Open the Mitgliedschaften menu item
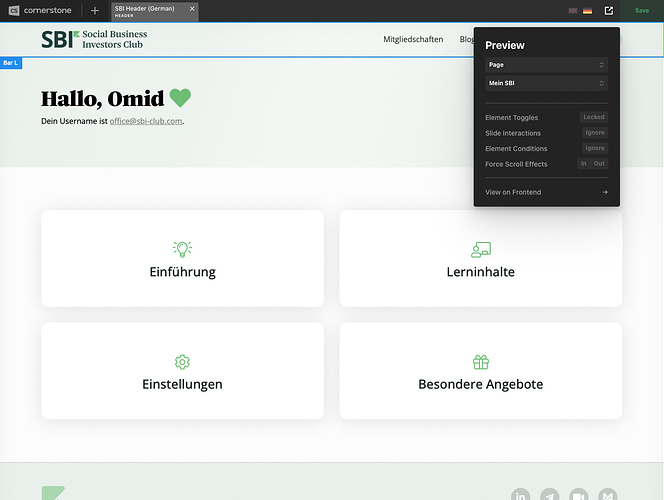 tap(413, 40)
